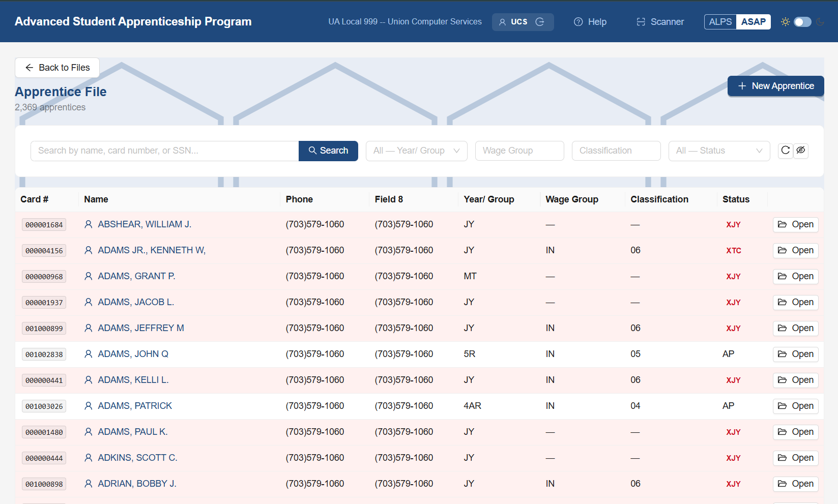Click person icon beside ADAMS, GRANT P.
This screenshot has width=838, height=504.
89,276
